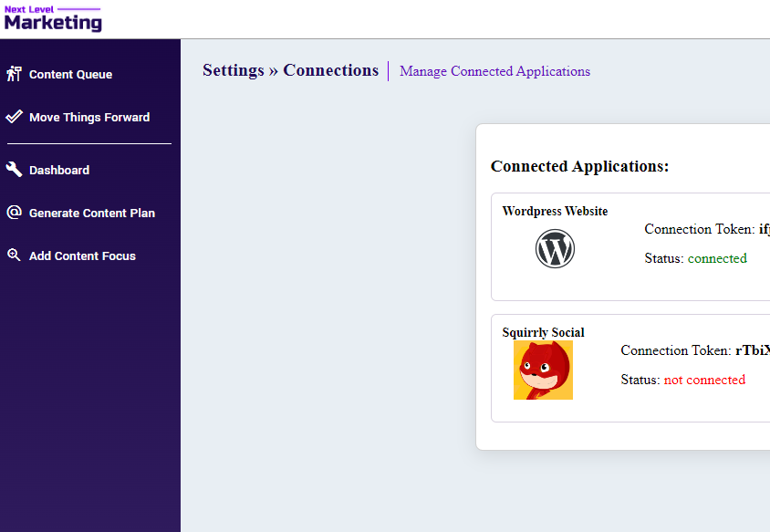Click the Squirrly Connection Token value
The image size is (770, 532).
point(753,350)
